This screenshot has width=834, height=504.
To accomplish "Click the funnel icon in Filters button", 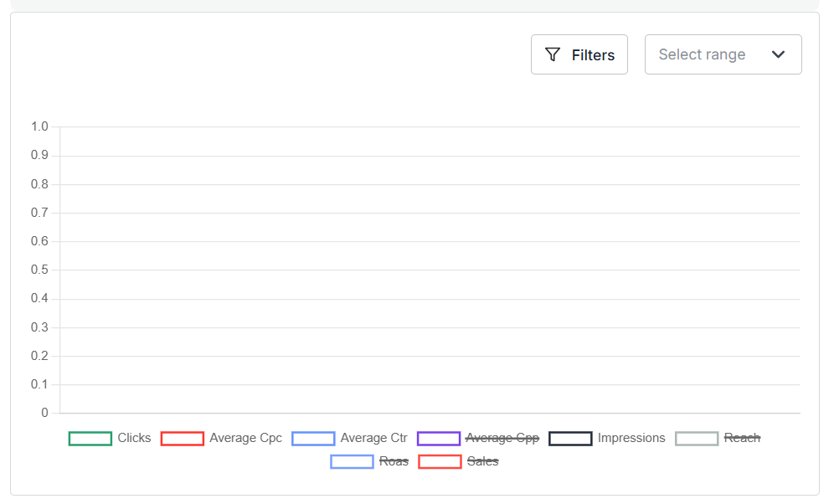I will (553, 54).
